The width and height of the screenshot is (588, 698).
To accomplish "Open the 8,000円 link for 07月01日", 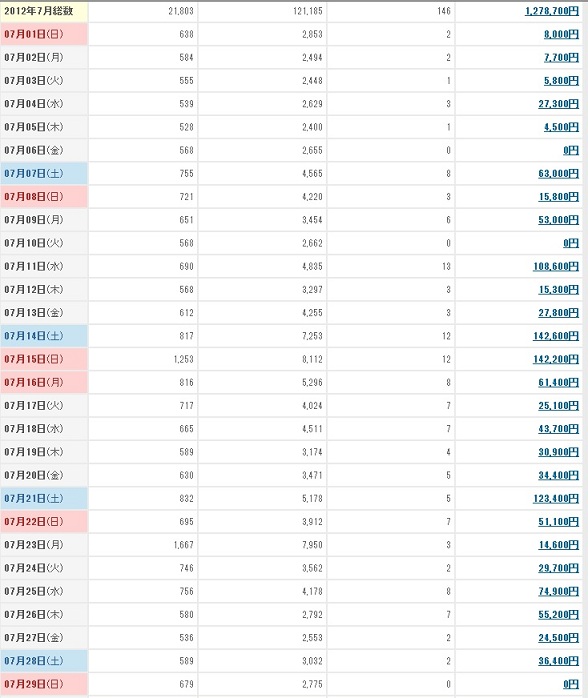I will pyautogui.click(x=561, y=34).
